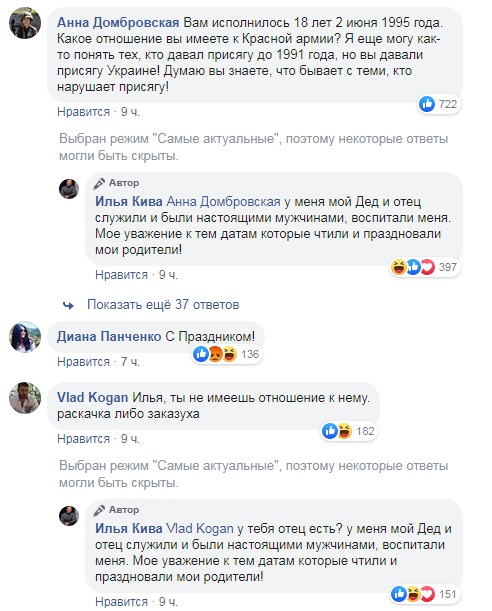This screenshot has width=492, height=611.
Task: Like Анна Домбровская's comment via Нравится
Action: 83,112
